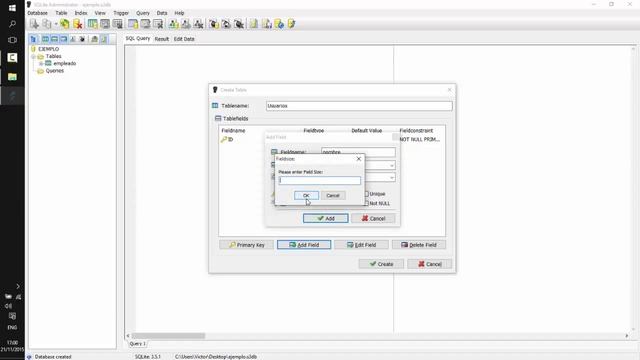Confirm field size with OK button
Image resolution: width=640 pixels, height=360 pixels.
306,196
